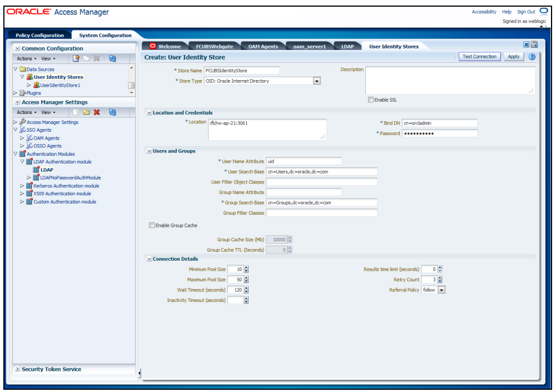Click the panel splitter collapse arrow

coord(140,373)
